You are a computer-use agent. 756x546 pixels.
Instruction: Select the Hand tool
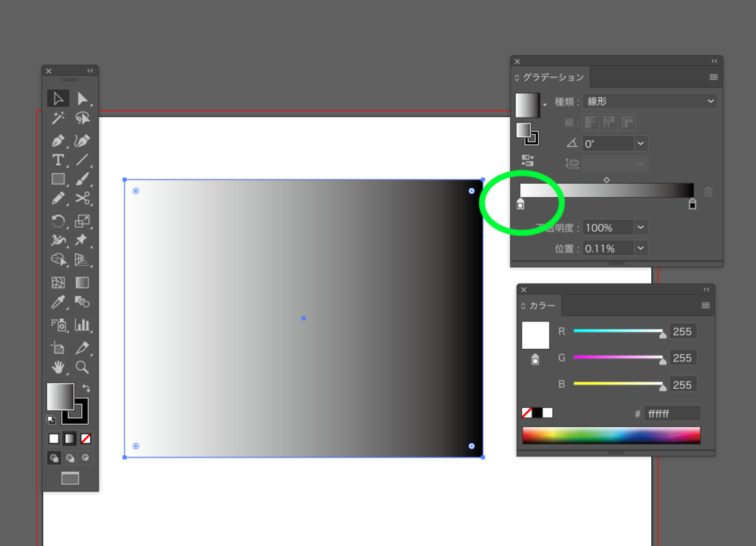[58, 367]
